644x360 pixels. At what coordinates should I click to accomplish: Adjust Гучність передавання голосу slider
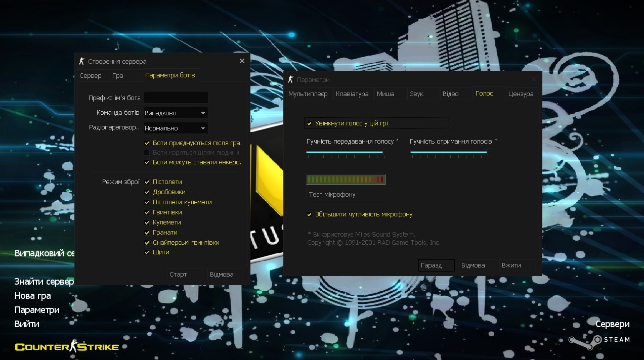[x=345, y=152]
